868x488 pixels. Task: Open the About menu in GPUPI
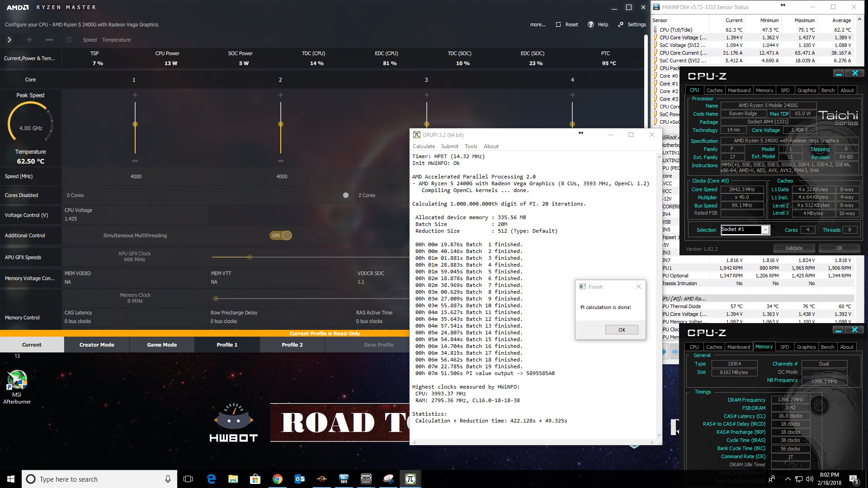pyautogui.click(x=491, y=146)
